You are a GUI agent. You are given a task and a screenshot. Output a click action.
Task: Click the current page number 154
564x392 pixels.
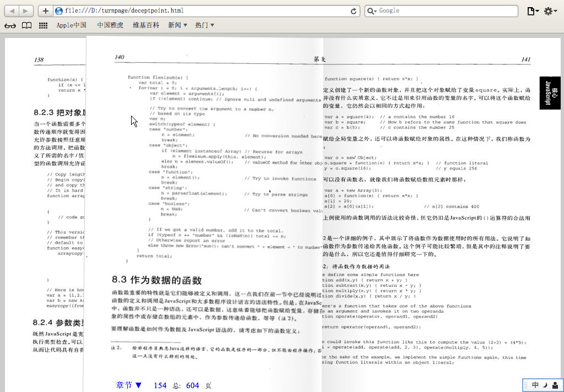(x=160, y=385)
